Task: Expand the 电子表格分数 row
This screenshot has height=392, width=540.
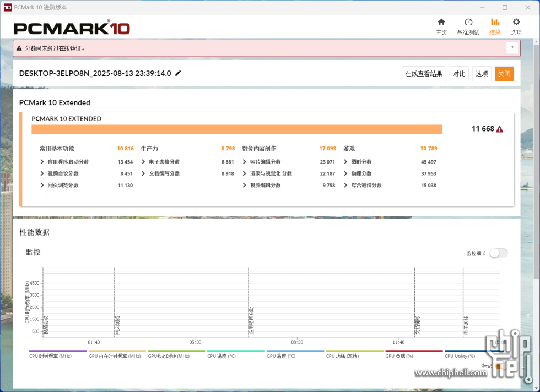Action: pos(143,162)
